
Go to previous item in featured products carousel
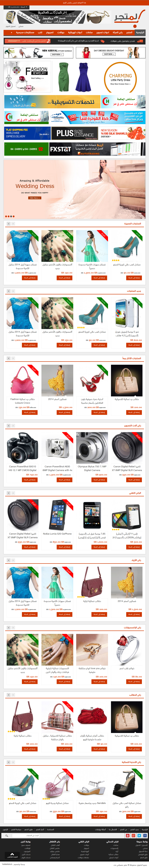click(9, 223)
